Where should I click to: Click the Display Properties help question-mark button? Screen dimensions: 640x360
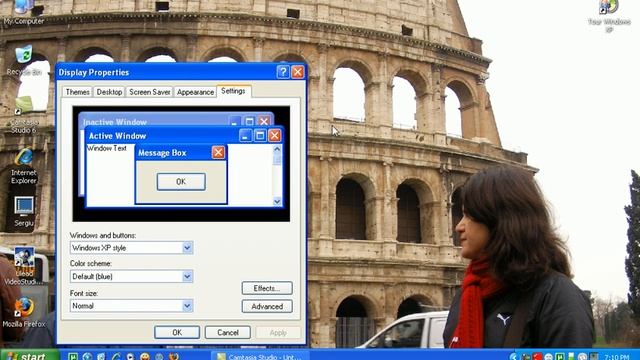click(283, 72)
